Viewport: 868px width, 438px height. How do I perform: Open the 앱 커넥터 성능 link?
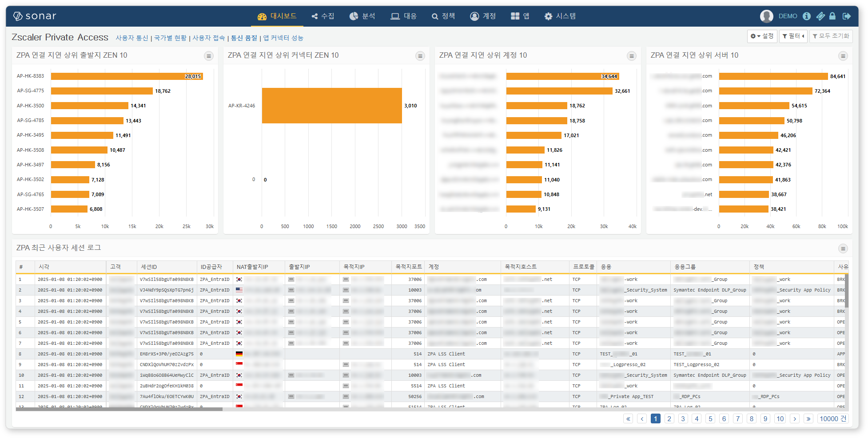tap(283, 38)
